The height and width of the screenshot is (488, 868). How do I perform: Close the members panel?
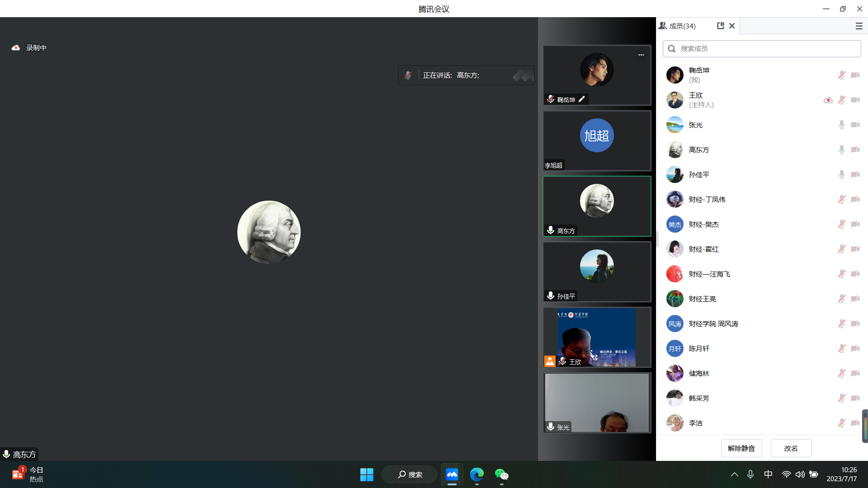(x=732, y=26)
